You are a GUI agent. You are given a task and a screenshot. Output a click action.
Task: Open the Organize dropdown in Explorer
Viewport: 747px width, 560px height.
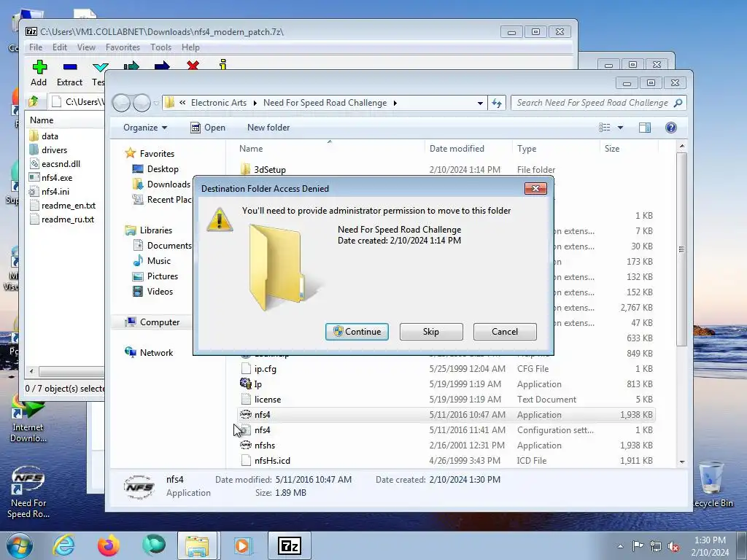pyautogui.click(x=145, y=127)
